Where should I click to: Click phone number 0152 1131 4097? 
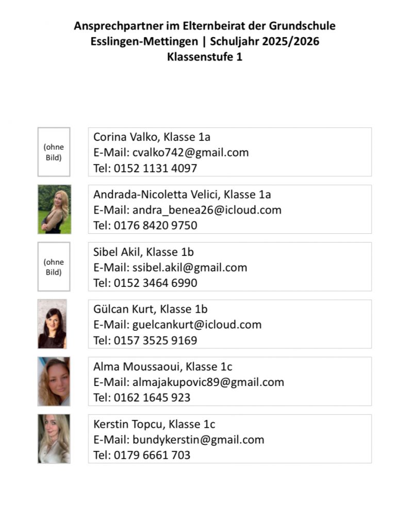tap(155, 168)
